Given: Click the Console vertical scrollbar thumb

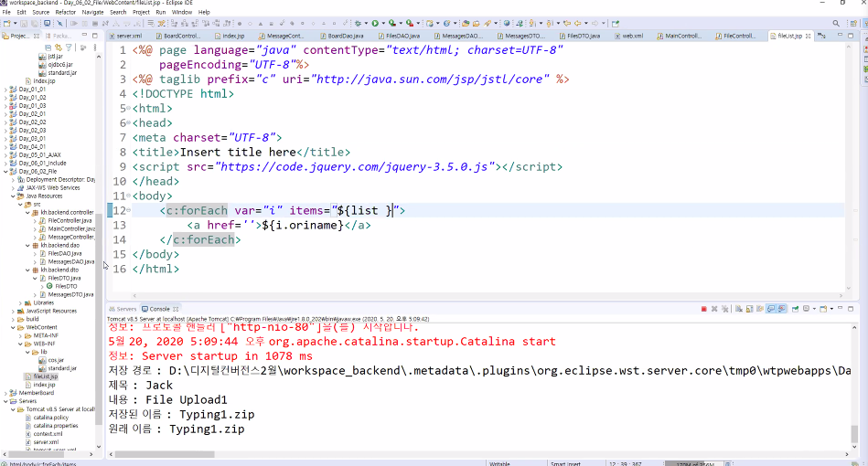Looking at the screenshot, I should [x=854, y=433].
